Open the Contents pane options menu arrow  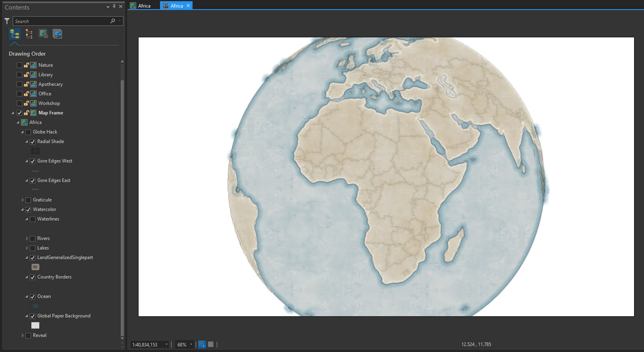[x=108, y=7]
